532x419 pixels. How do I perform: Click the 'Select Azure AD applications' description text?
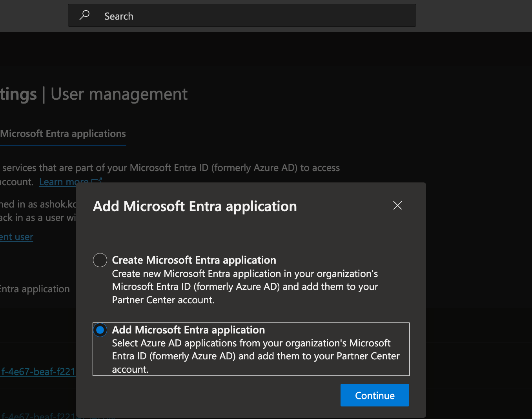pos(256,356)
